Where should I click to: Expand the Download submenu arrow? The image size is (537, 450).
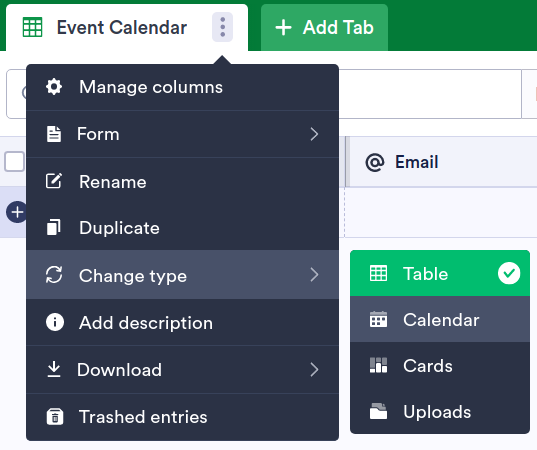tap(314, 370)
